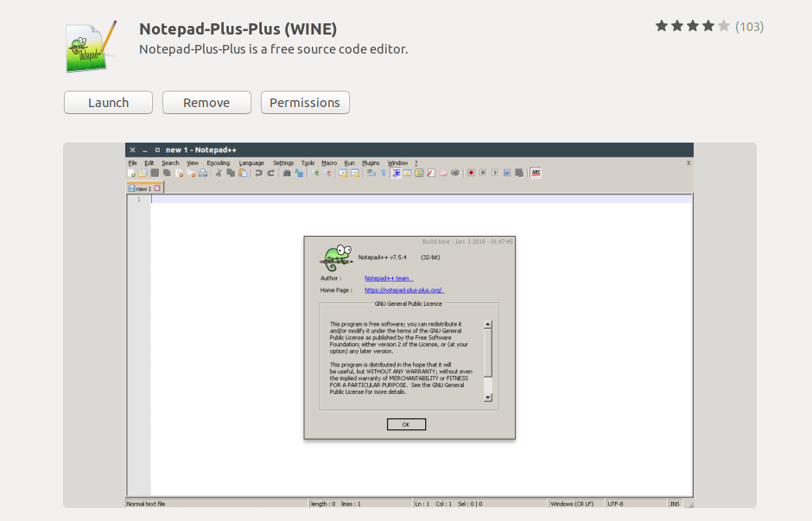Click the Undo arrow icon
Screen dimensions: 812x521
258,173
